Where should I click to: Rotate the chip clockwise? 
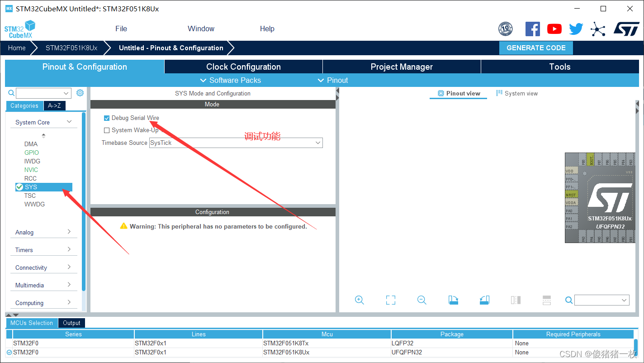pyautogui.click(x=453, y=300)
